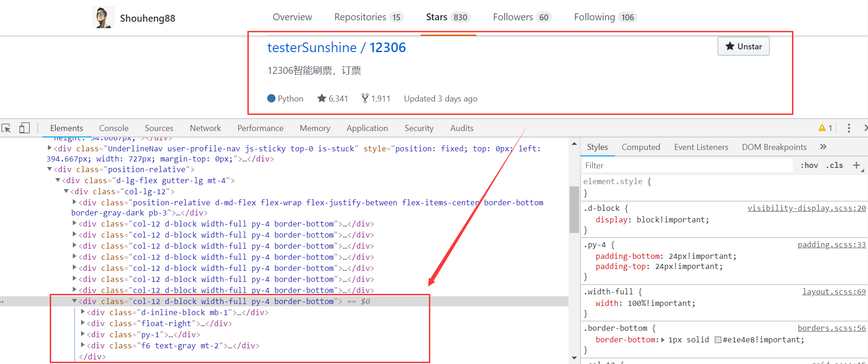Click the 6,341 stargazers star icon
The image size is (868, 364).
click(322, 98)
